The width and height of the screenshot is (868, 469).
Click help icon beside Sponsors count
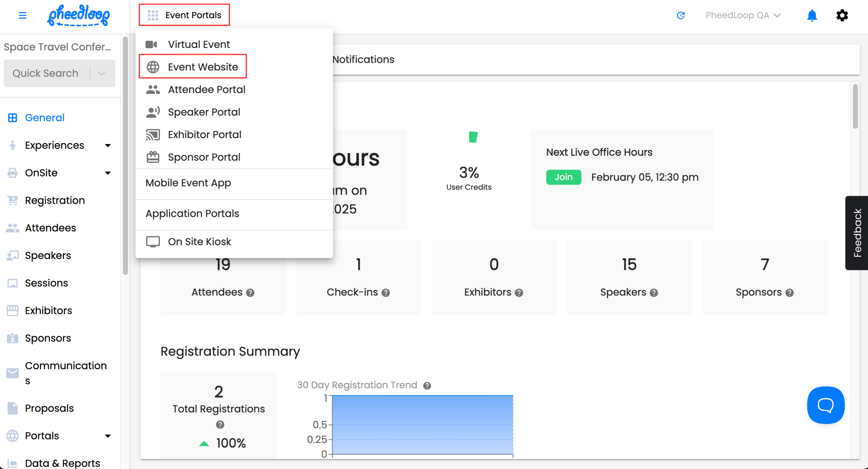(789, 293)
